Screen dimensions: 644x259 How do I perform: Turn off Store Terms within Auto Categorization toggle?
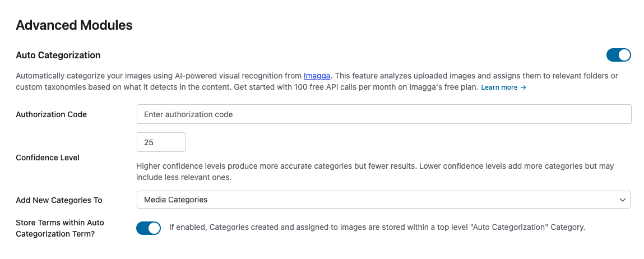click(x=149, y=228)
